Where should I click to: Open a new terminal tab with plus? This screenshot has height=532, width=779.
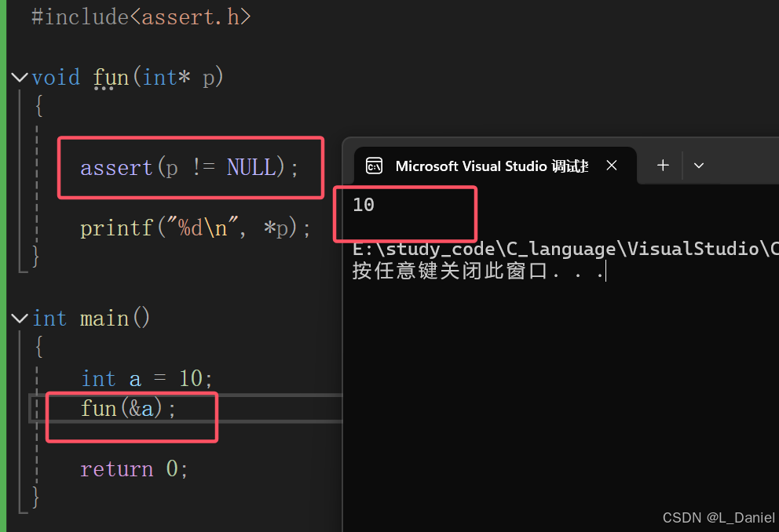tap(663, 166)
